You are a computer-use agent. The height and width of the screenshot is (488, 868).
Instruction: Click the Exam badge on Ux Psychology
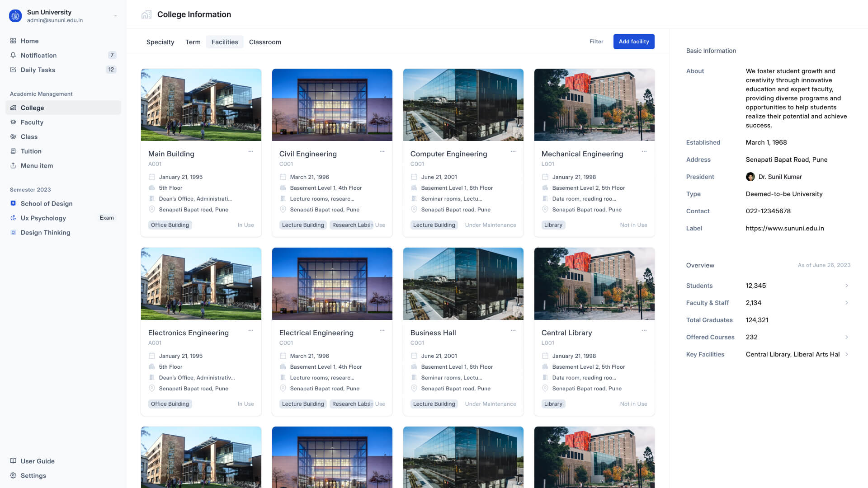pos(107,218)
